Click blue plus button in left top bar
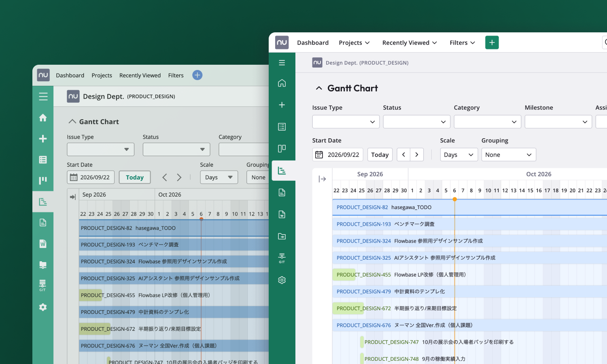 [197, 75]
